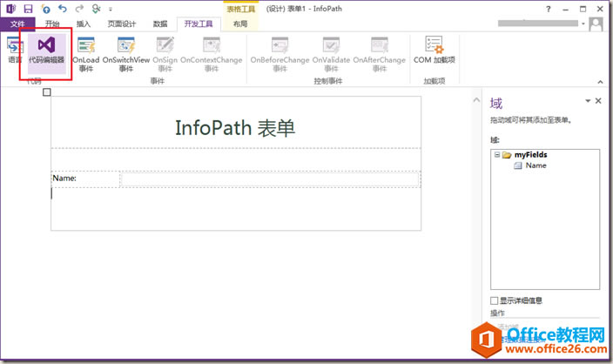The image size is (613, 364).
Task: Click the OnBeforeChange event button
Action: coord(280,54)
